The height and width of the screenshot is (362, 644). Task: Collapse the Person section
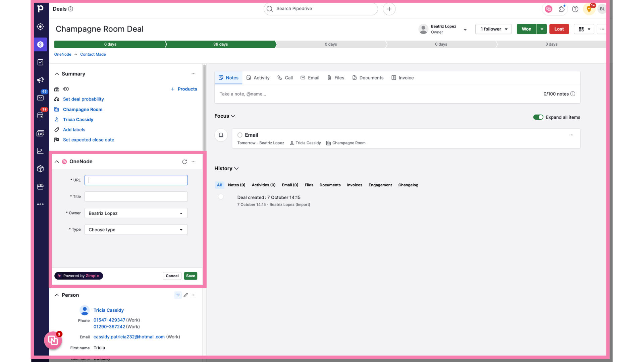coord(57,295)
